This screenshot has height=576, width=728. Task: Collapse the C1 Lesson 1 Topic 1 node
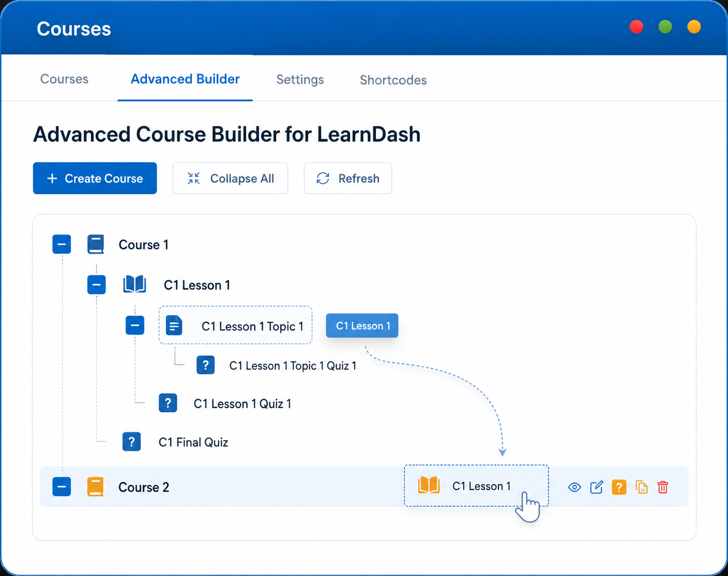[135, 325]
